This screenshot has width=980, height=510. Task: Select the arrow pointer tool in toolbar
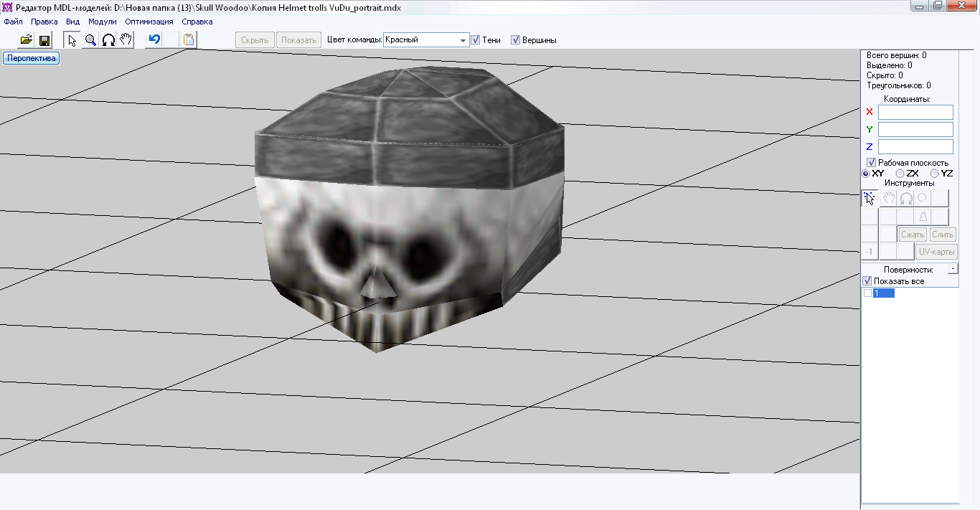coord(72,39)
